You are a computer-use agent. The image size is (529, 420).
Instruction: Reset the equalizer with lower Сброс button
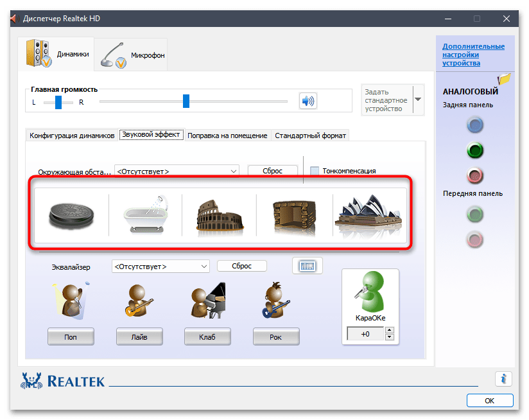[x=242, y=266]
